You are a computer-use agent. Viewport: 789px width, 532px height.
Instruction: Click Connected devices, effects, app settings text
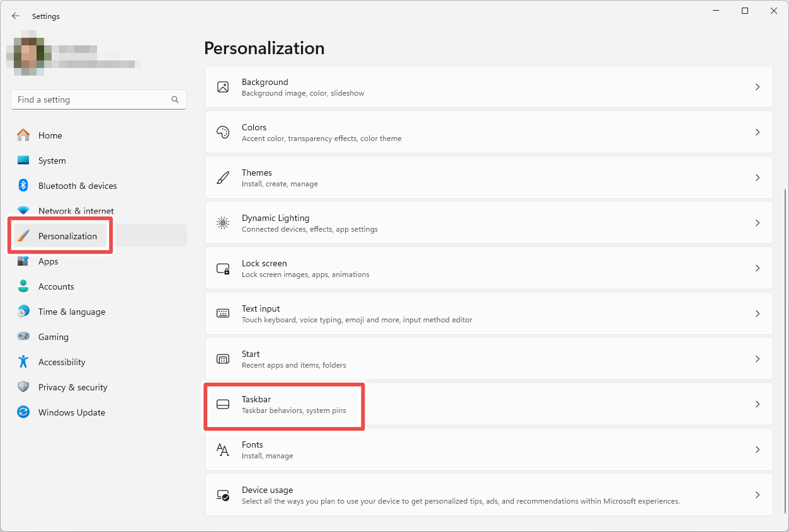click(x=309, y=229)
